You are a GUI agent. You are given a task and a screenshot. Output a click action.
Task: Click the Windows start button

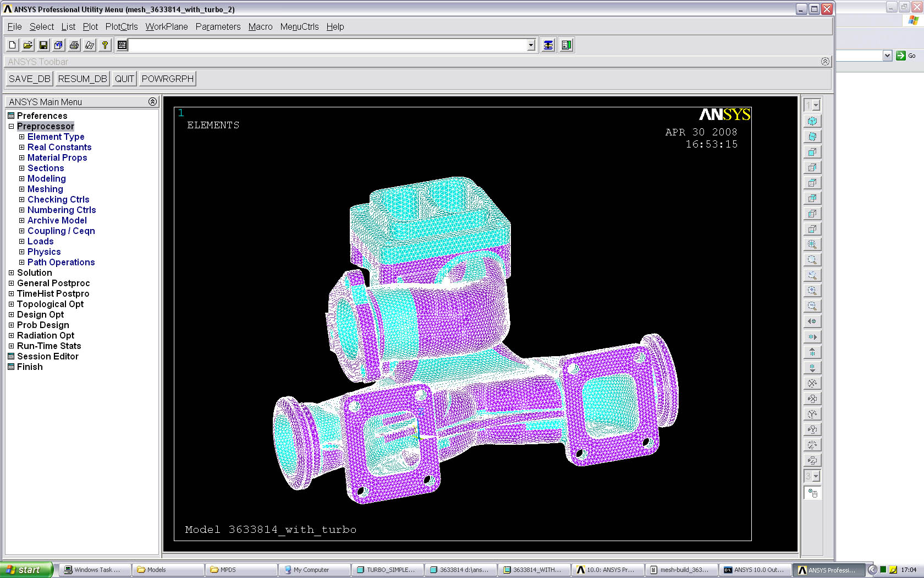pos(26,570)
